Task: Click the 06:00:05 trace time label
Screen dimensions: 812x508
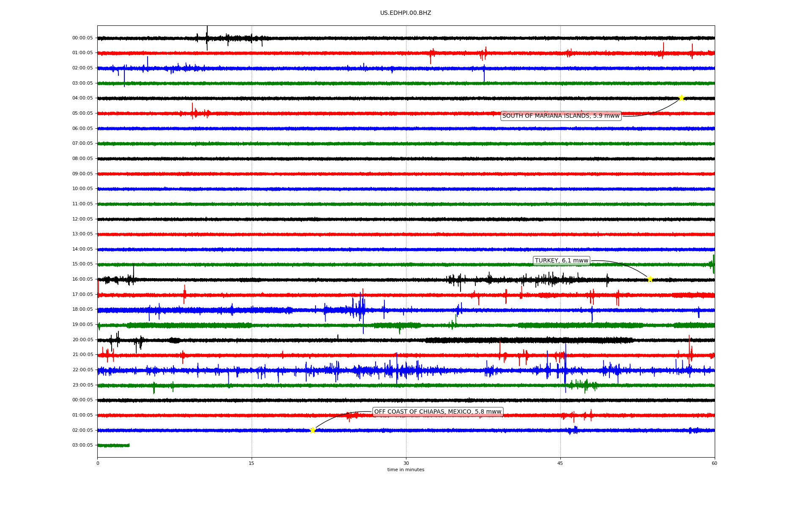Action: click(x=82, y=129)
